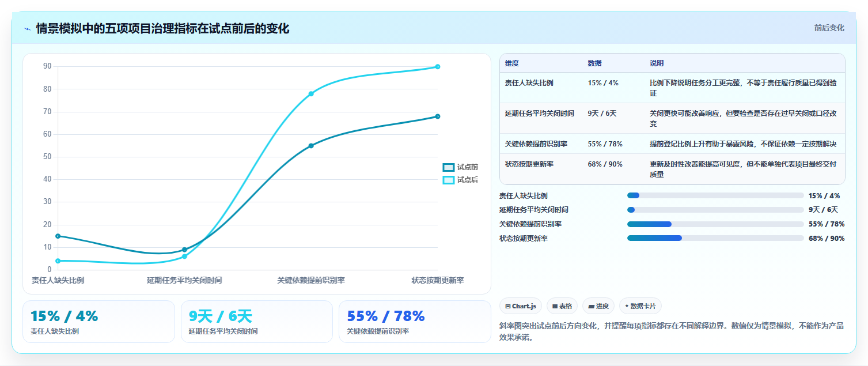
Task: Click the table cell 15% / 4%
Action: (x=603, y=83)
